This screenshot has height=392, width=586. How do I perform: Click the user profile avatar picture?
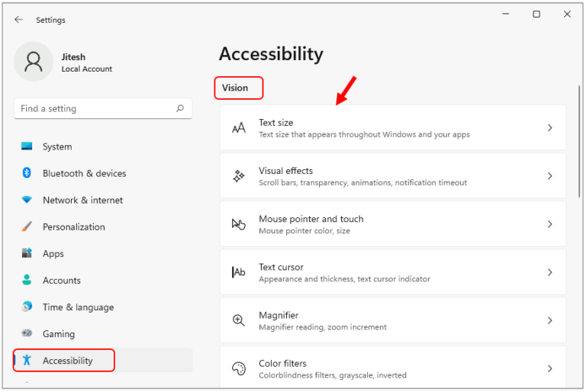pos(34,62)
